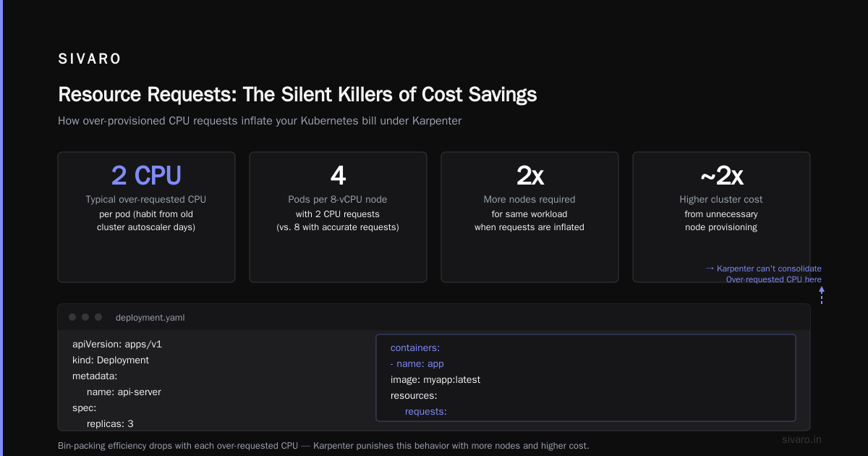Click the "apiVersion: apps/v1" code line
The width and height of the screenshot is (868, 456).
coord(117,344)
